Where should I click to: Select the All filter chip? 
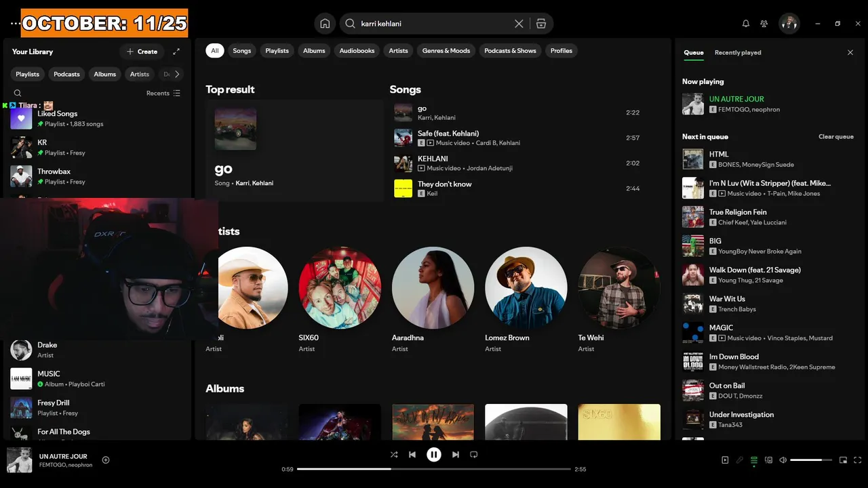coord(215,51)
